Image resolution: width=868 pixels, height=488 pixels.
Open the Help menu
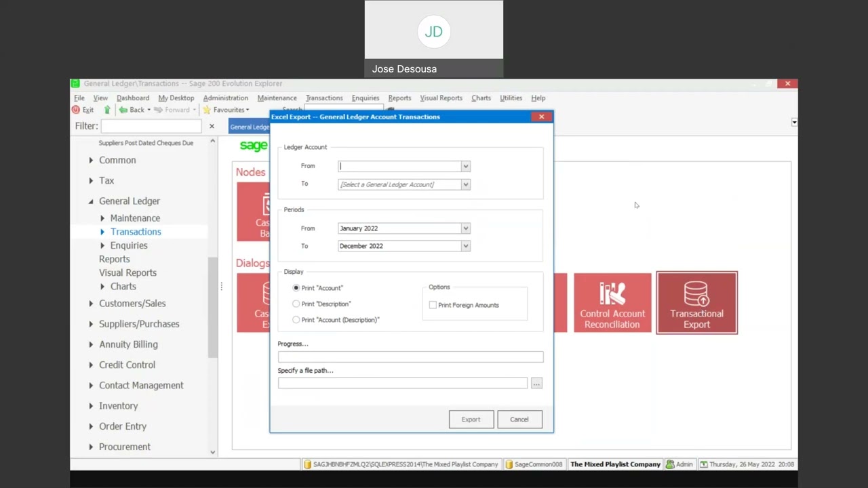[538, 98]
